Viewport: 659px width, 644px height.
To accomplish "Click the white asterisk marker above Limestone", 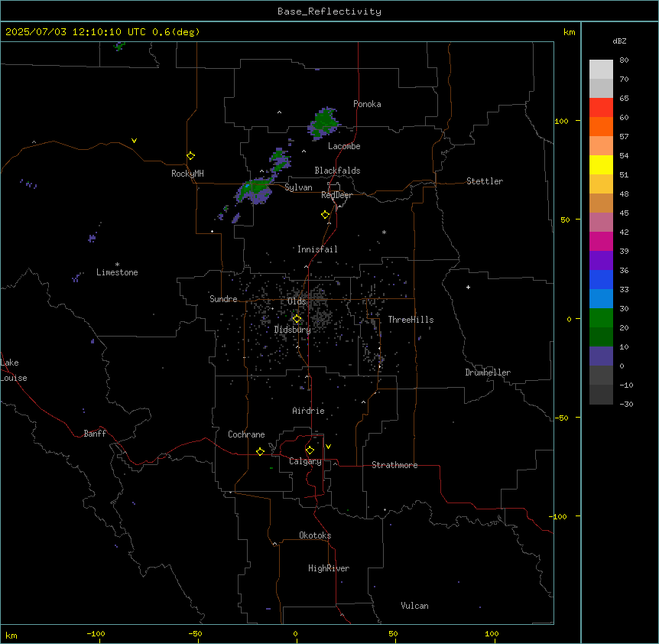I will point(117,265).
